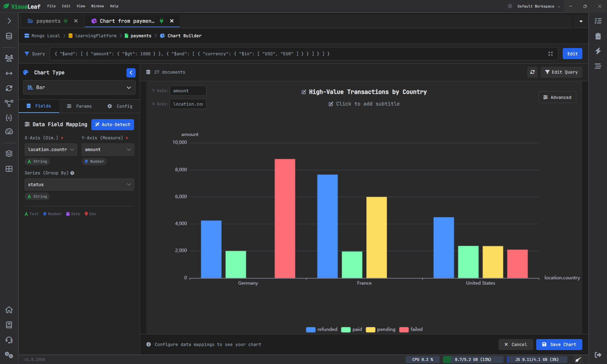The height and width of the screenshot is (364, 607).
Task: Open the Series Group By status dropdown
Action: click(79, 185)
